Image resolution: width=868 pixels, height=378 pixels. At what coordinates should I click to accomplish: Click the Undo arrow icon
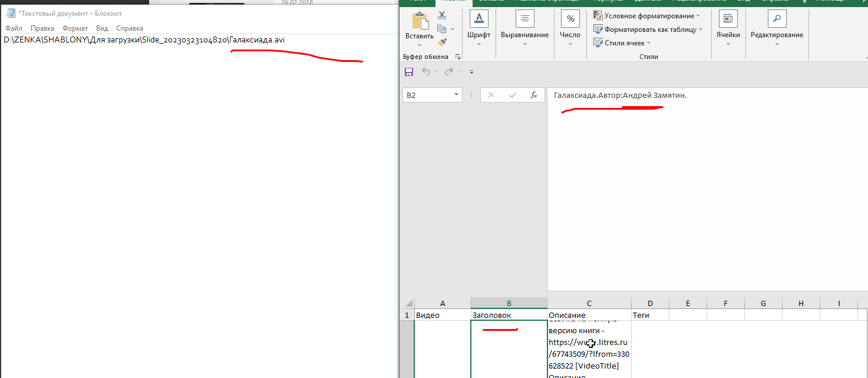click(425, 71)
